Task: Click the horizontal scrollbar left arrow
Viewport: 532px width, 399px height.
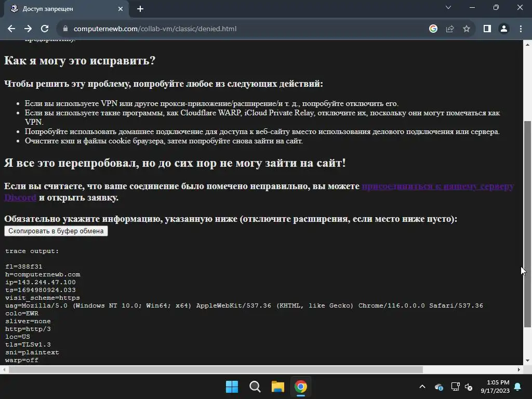Action: (4, 369)
